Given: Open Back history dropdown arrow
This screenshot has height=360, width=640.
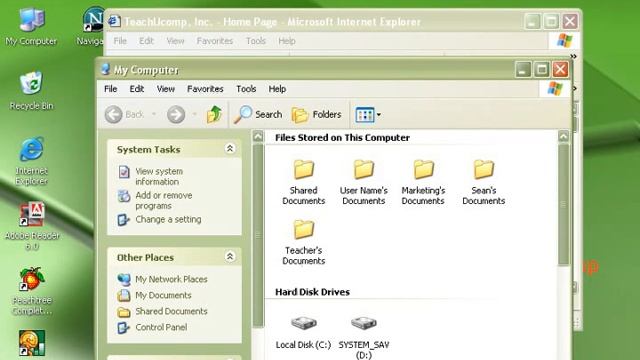Looking at the screenshot, I should 154,115.
